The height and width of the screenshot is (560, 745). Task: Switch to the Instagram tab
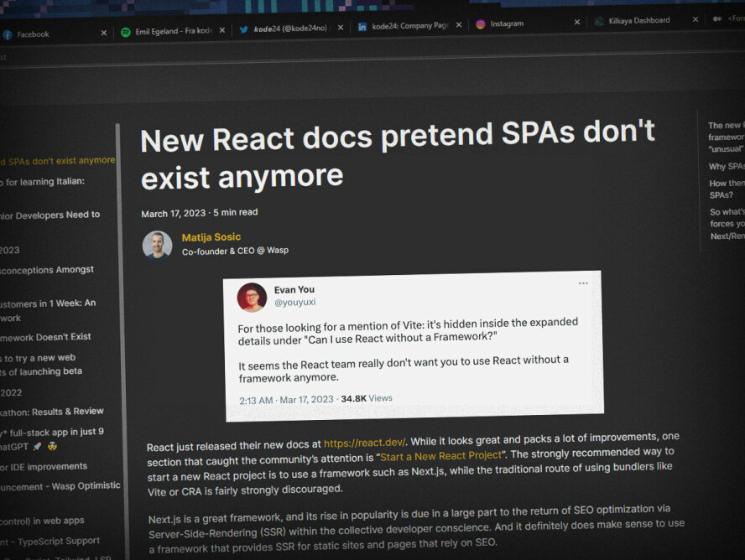click(528, 23)
